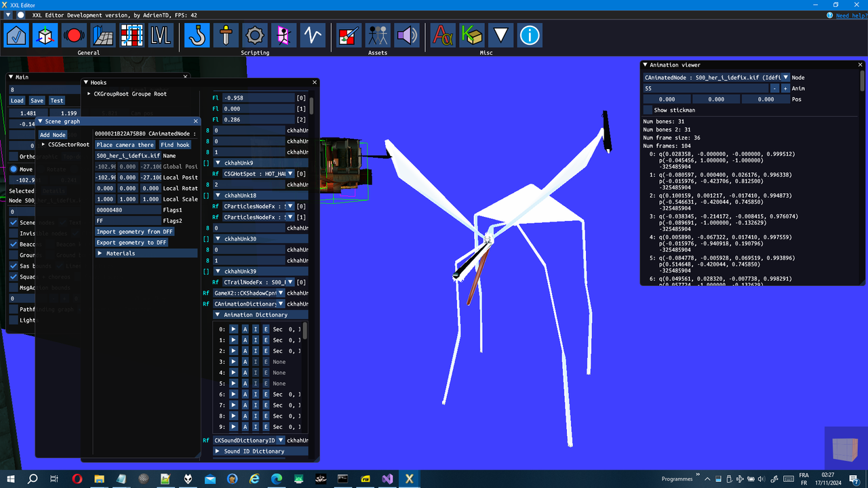Play animation 0 in Animation Dictionary

[234, 329]
